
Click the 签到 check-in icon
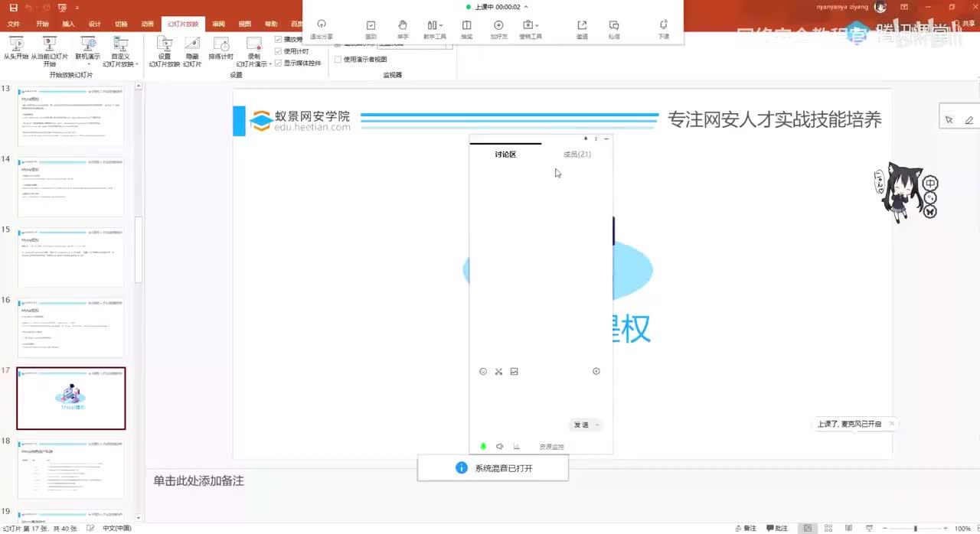click(371, 29)
